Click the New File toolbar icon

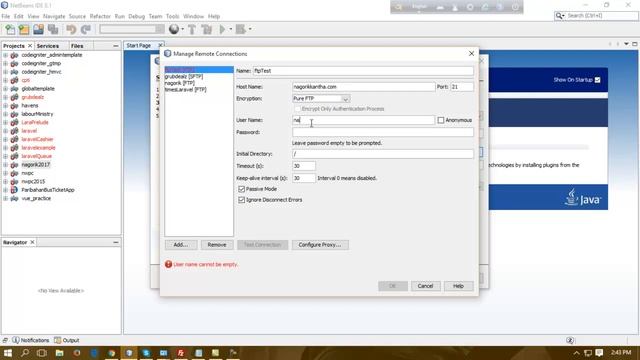coord(10,29)
